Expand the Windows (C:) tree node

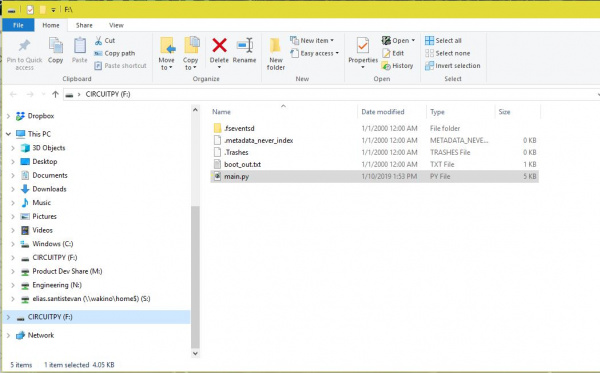pos(13,244)
